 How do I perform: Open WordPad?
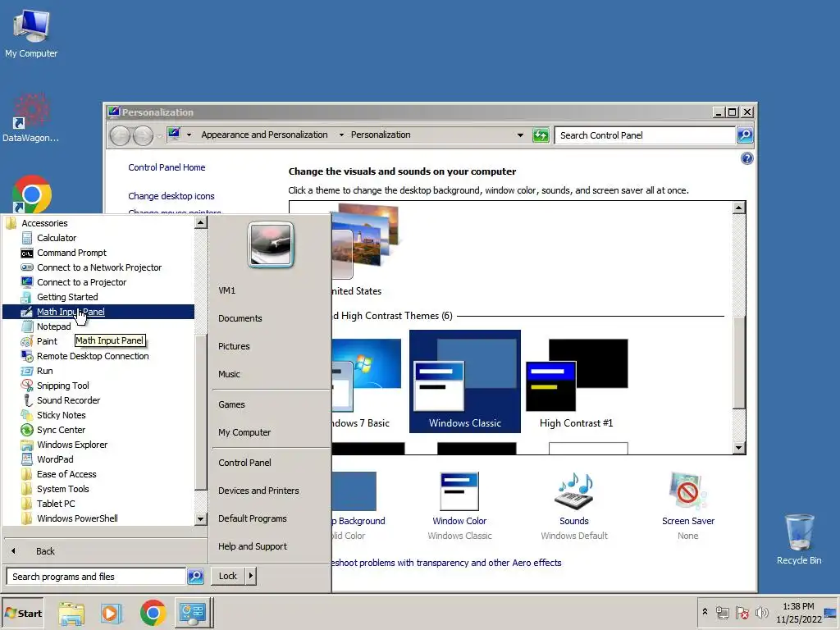[x=55, y=459]
